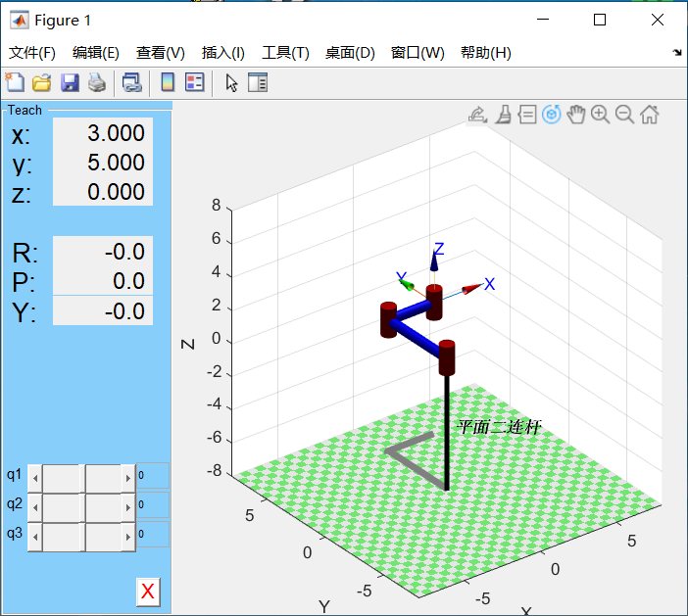The height and width of the screenshot is (616, 688).
Task: Open the 文件(F) menu
Action: (32, 53)
